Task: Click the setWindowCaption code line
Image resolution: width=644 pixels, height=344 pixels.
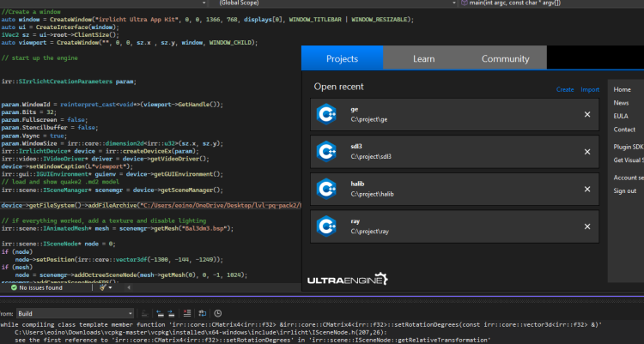Action: 67,166
